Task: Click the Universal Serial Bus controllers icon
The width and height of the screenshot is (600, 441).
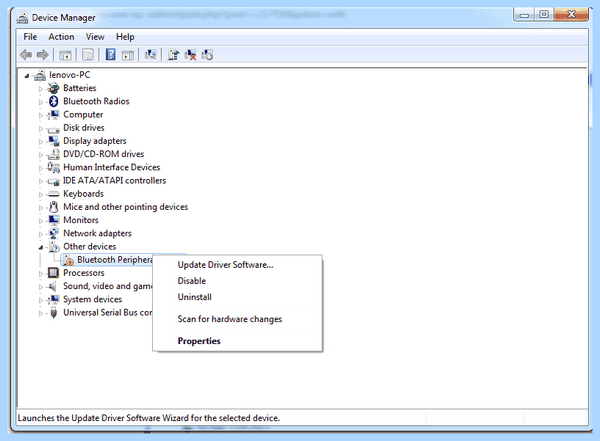Action: 54,313
